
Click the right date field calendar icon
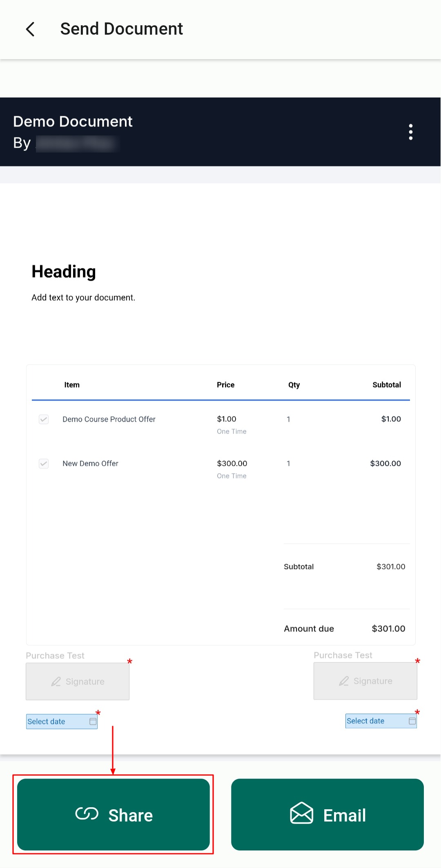click(412, 721)
